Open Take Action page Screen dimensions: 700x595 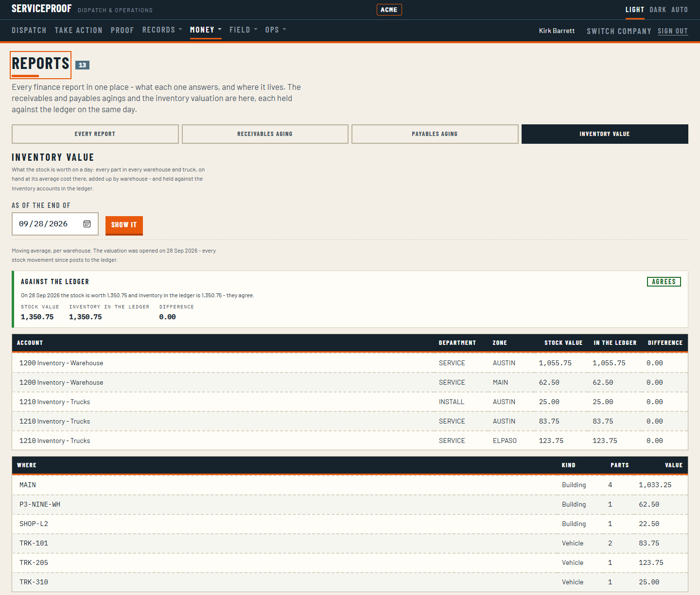[79, 30]
